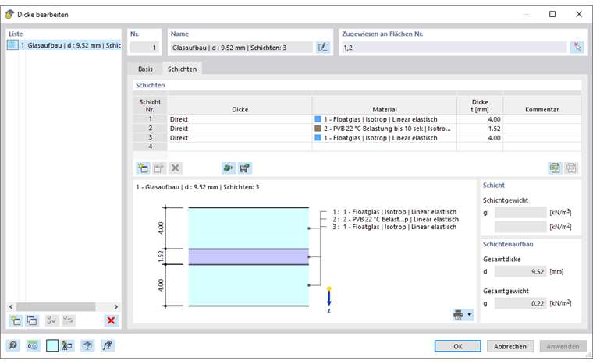
Task: Click the Schichtgewicht kN/m³ field
Action: tap(520, 213)
